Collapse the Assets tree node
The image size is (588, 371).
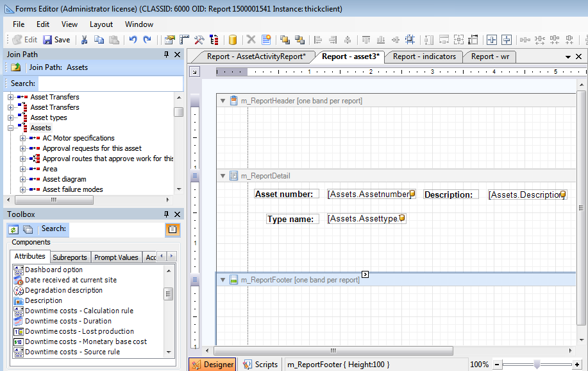coord(11,128)
